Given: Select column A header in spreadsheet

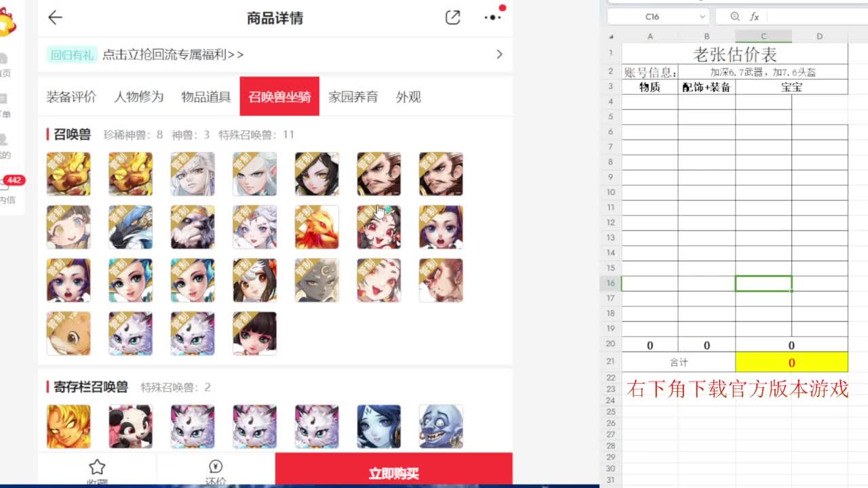Looking at the screenshot, I should point(650,37).
